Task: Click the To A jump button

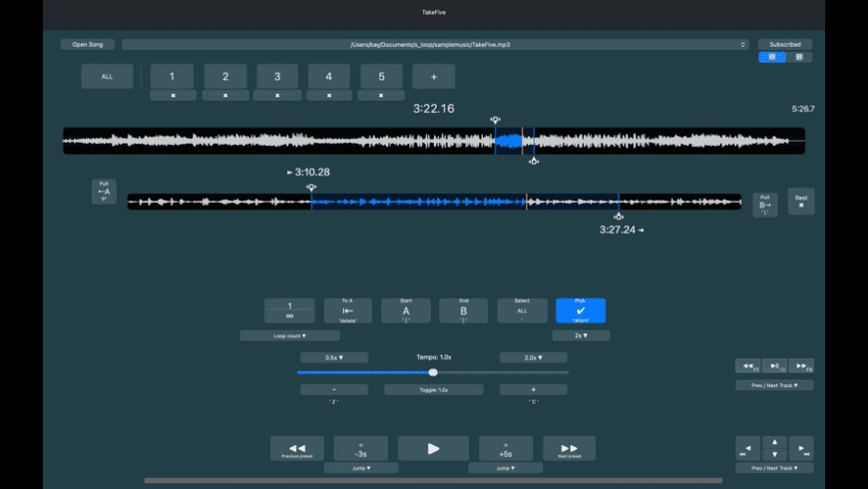Action: [x=347, y=310]
